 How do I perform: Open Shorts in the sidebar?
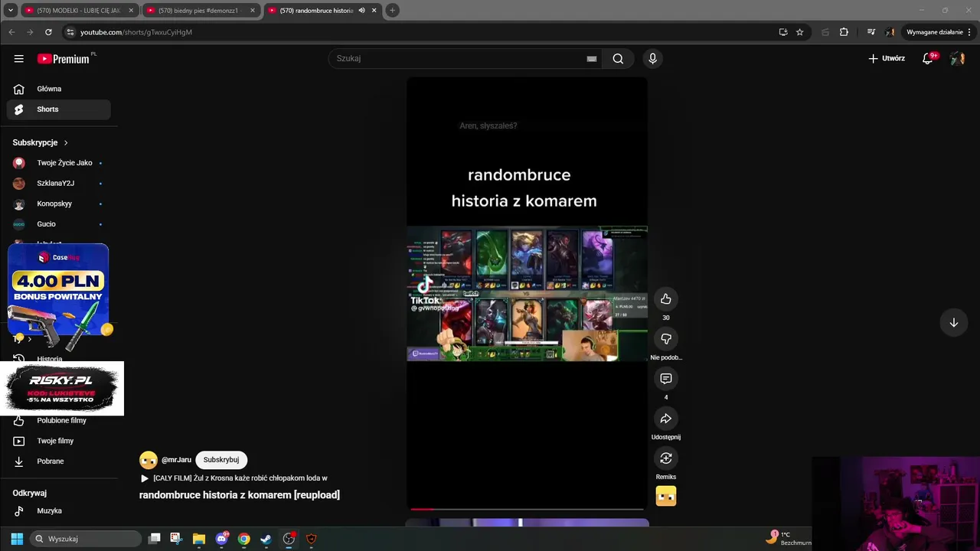click(x=59, y=109)
